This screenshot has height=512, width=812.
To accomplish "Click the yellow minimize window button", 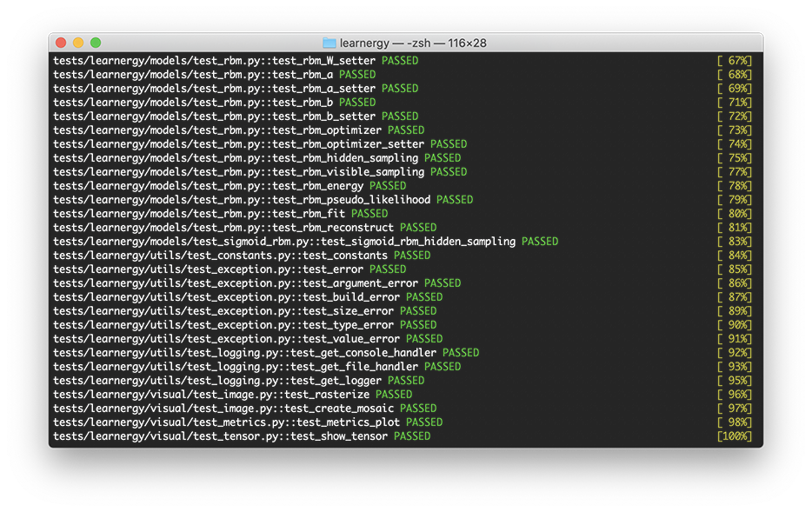I will pos(78,43).
